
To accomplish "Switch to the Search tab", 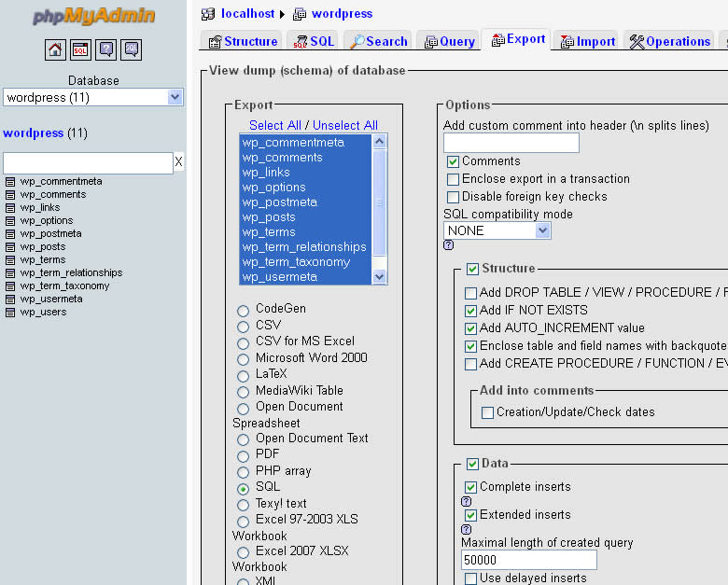I will coord(378,41).
